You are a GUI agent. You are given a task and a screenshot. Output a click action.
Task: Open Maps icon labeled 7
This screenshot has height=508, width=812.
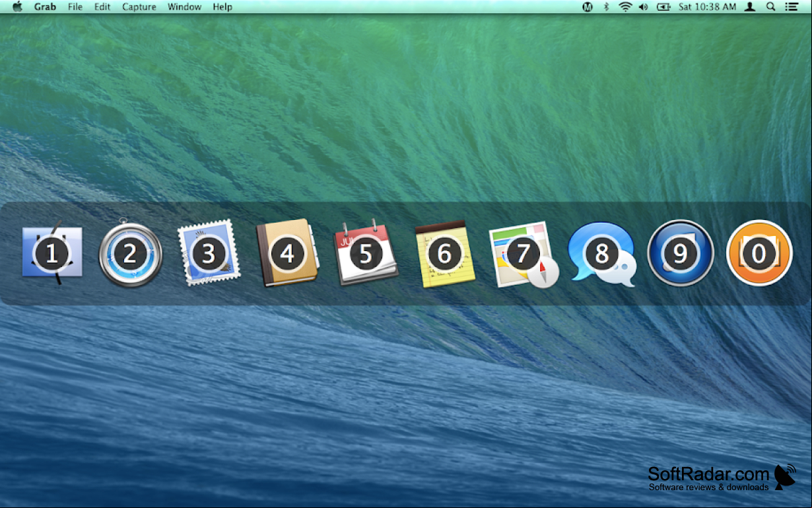(524, 254)
